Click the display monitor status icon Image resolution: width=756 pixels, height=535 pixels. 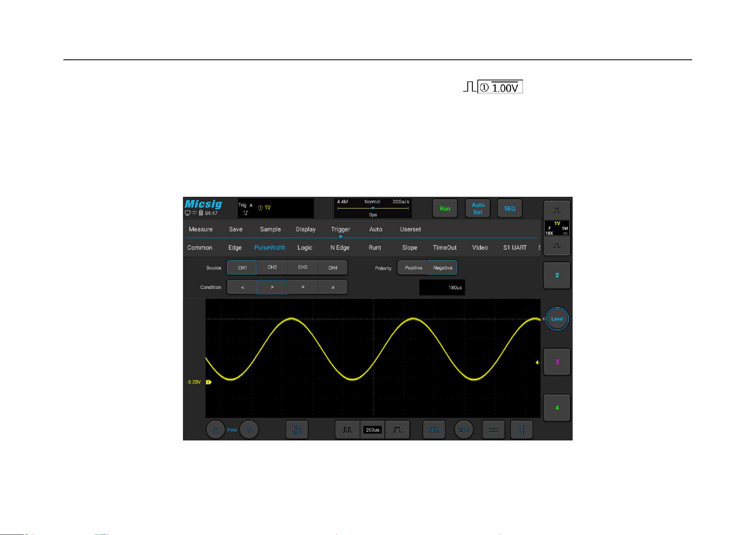pyautogui.click(x=187, y=213)
